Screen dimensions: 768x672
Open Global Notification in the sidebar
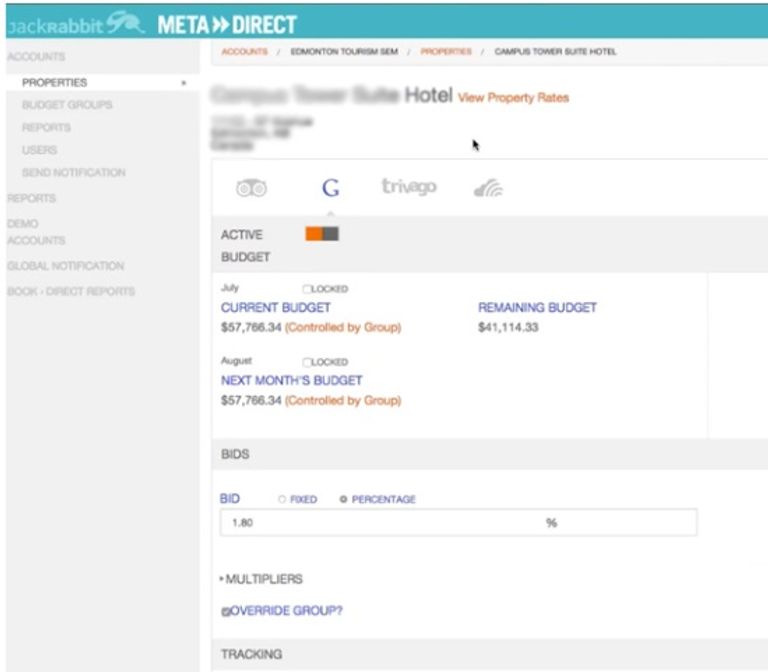click(x=66, y=265)
